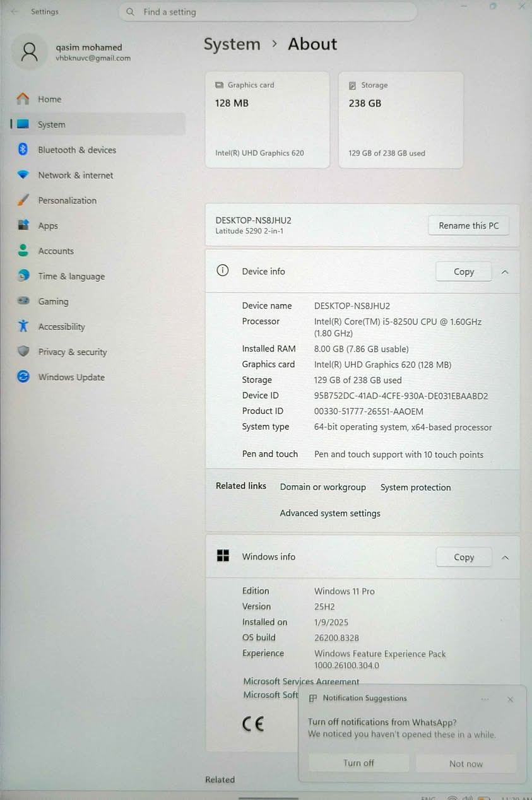Open the Gaming settings page
Screen dimensions: 532x800
tap(97, 301)
